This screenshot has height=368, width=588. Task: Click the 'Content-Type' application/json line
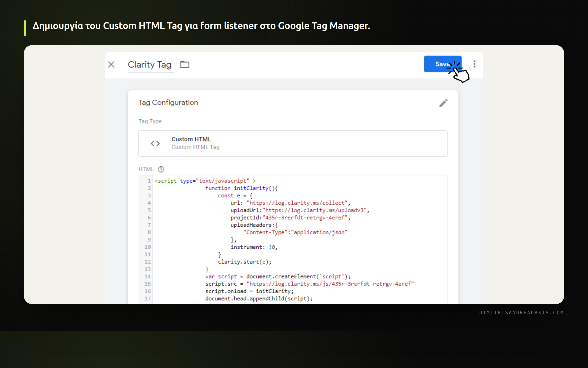pos(295,232)
